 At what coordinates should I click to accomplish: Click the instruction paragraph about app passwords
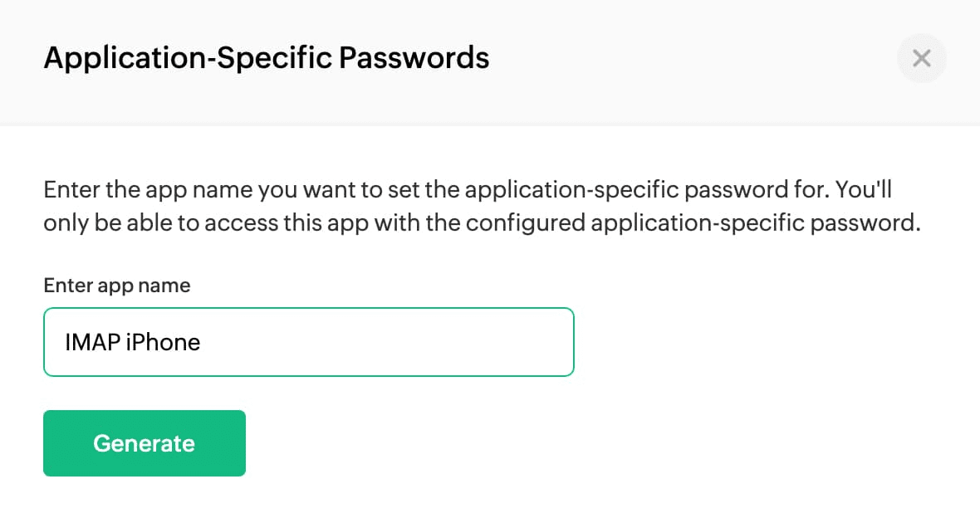pos(482,207)
